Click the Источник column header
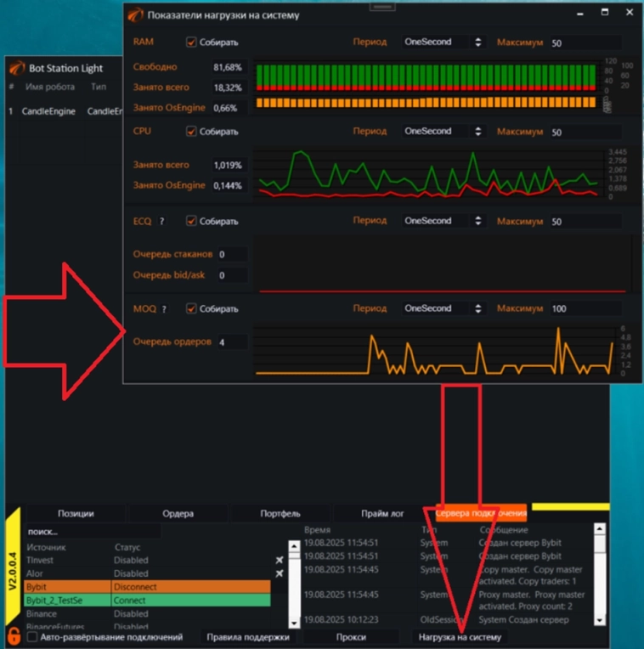644x649 pixels. (47, 547)
